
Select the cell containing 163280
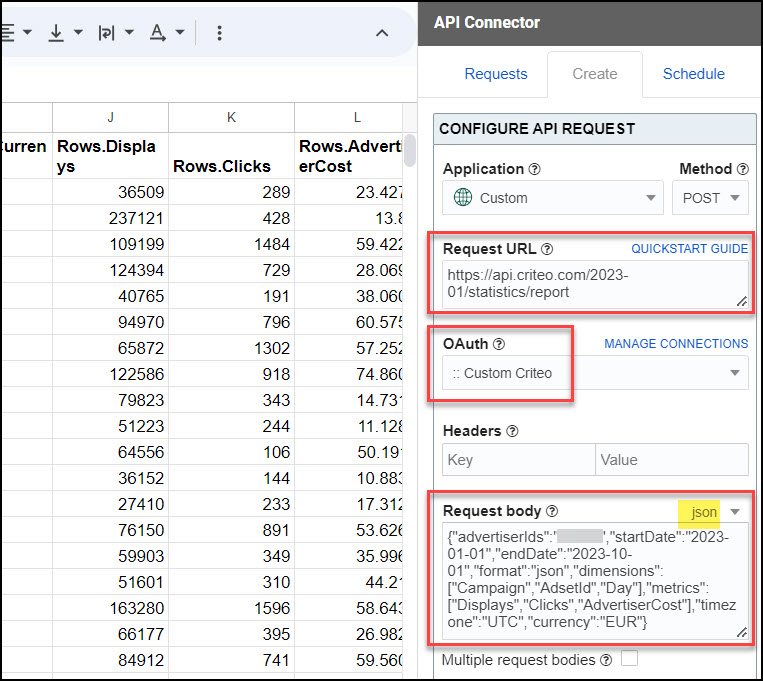coord(110,608)
